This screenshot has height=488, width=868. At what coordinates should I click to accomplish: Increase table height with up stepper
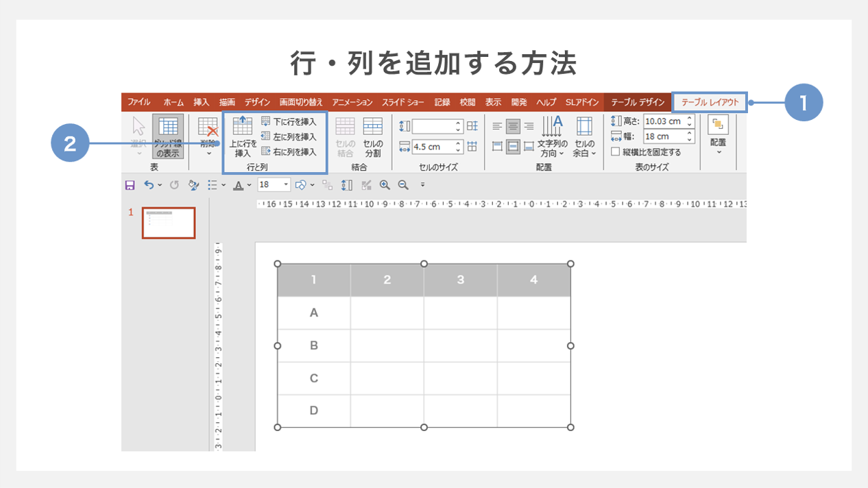pyautogui.click(x=690, y=118)
